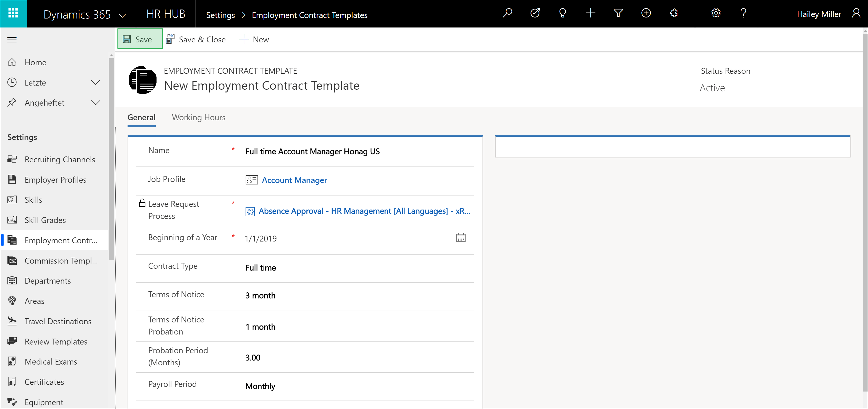Click the Skill Grades sidebar icon
Screen dimensions: 868x409
pyautogui.click(x=12, y=220)
